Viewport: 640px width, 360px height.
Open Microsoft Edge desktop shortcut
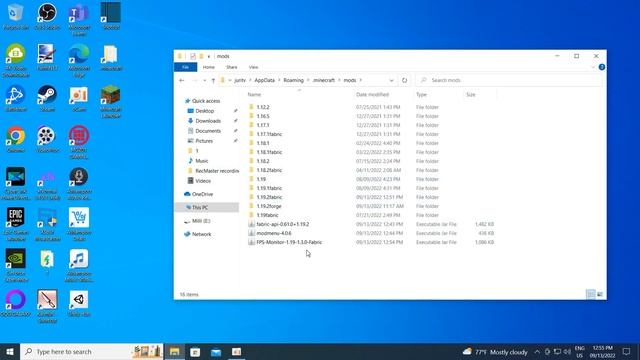point(79,60)
